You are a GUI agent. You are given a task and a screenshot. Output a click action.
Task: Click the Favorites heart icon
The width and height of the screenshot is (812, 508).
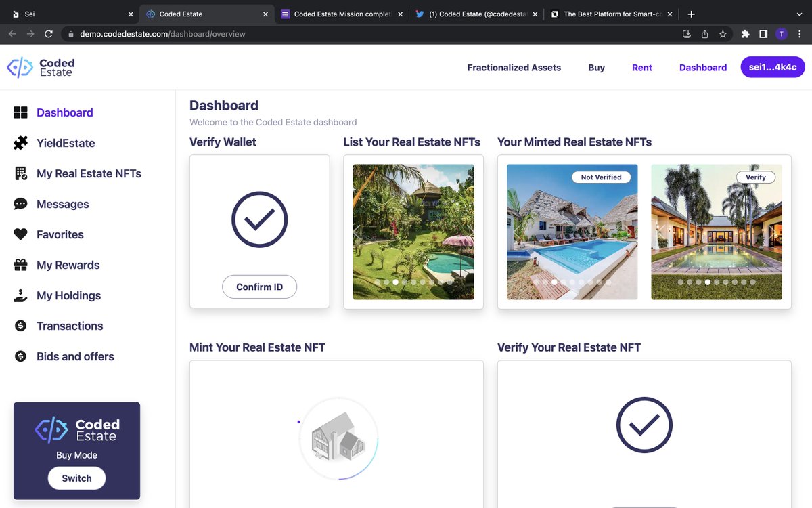(21, 234)
